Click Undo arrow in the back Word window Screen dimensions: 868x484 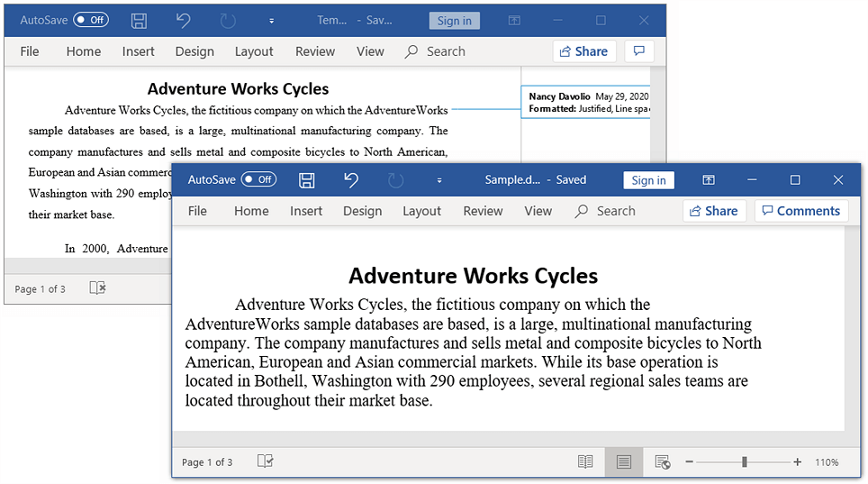pos(183,20)
